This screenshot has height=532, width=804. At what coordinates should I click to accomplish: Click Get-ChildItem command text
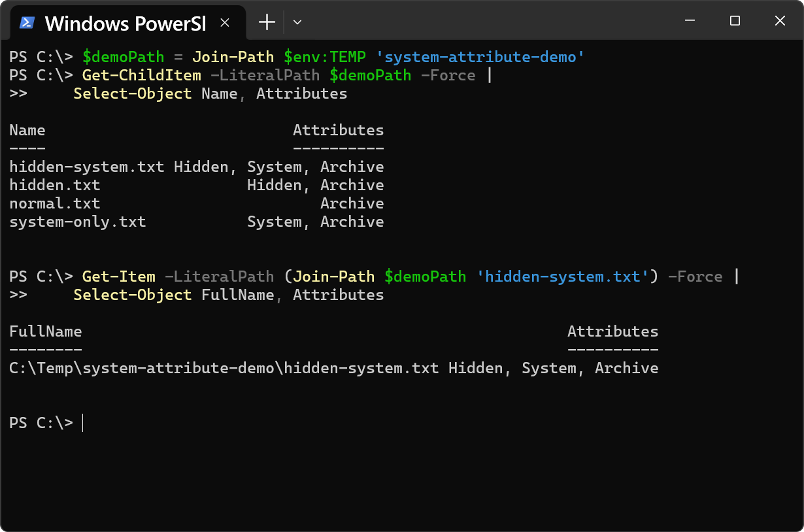coord(142,75)
